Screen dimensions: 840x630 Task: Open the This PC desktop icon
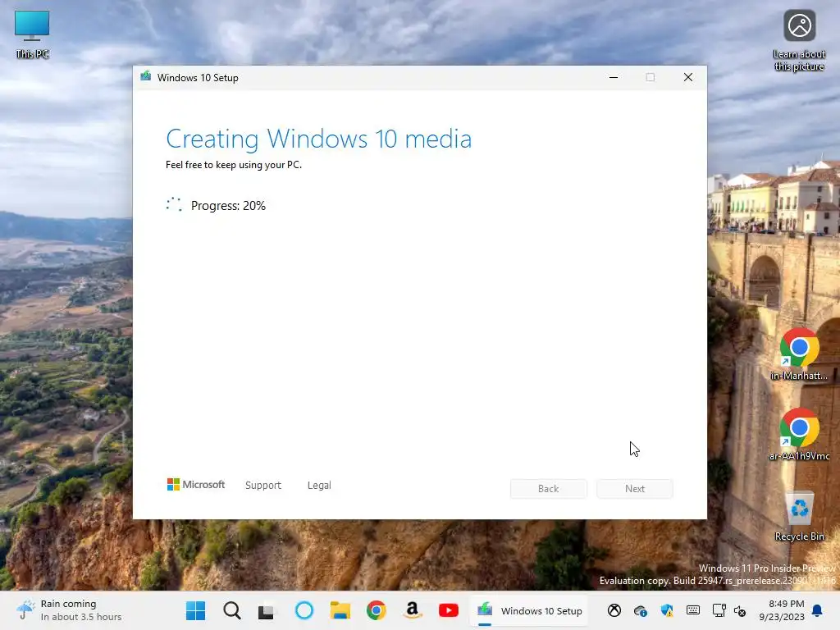click(x=32, y=34)
